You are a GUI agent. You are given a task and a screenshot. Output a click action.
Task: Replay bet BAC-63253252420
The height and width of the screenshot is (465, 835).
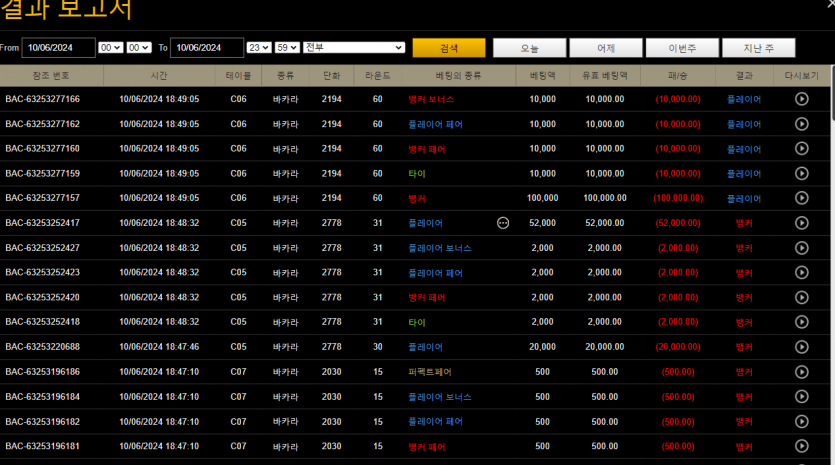[x=801, y=297]
